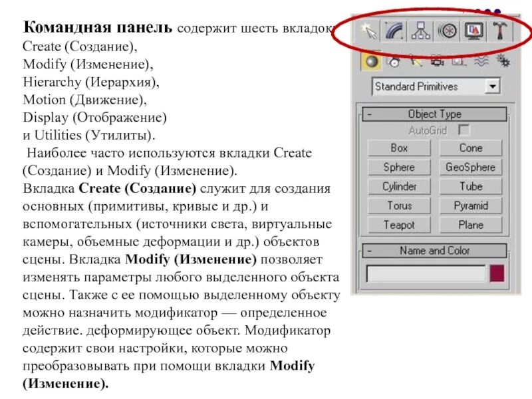Screen dimensions: 532x399
Task: Click the Tube primitive button
Action: click(471, 187)
